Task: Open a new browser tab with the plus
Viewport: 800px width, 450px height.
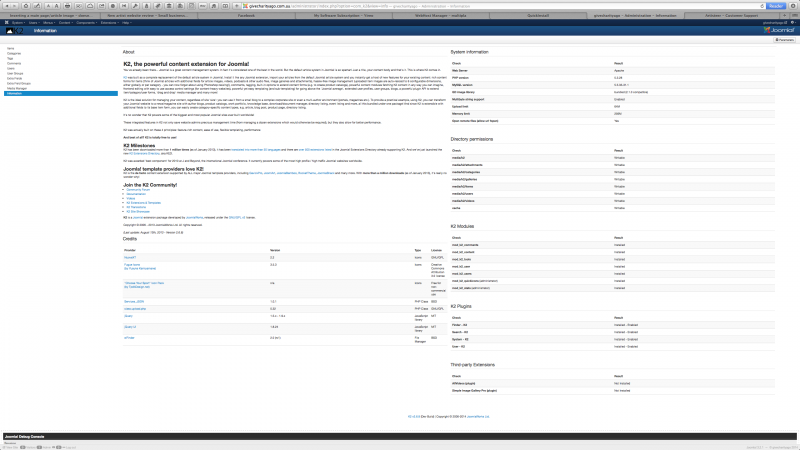Action: coord(785,15)
